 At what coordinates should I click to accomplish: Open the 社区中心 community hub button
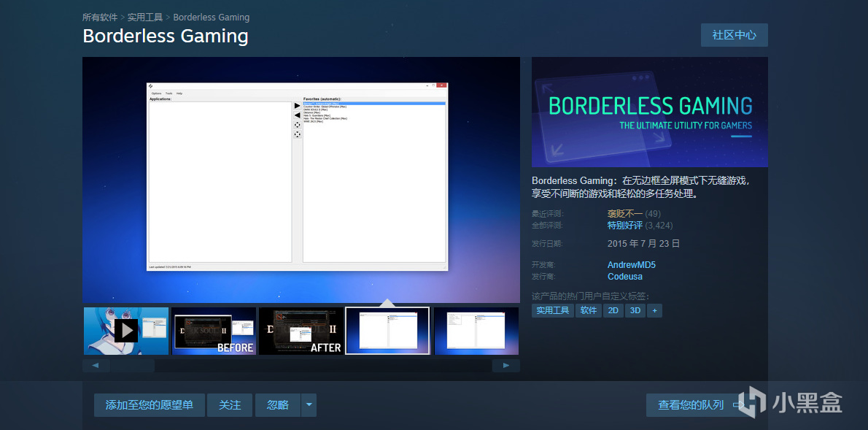point(734,35)
